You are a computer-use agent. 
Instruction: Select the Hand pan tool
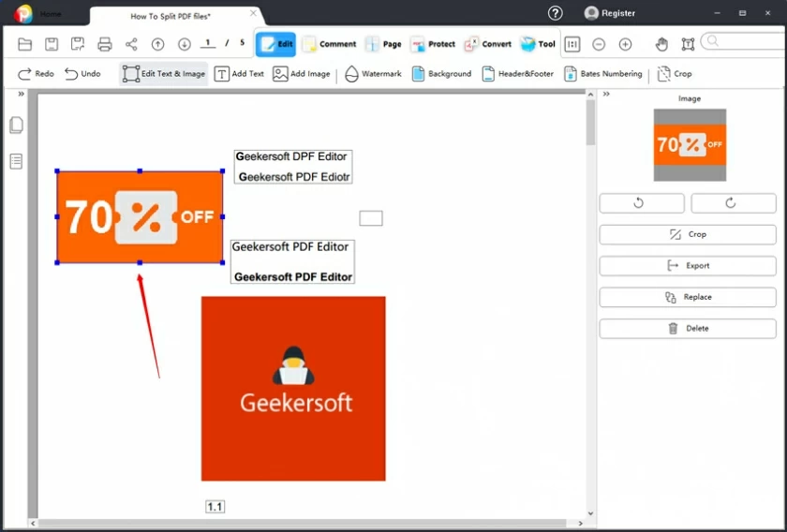coord(661,44)
